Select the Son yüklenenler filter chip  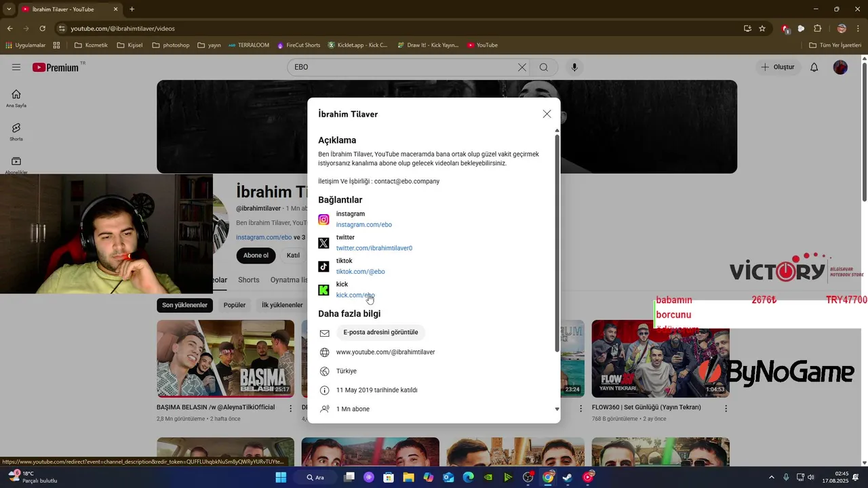[184, 305]
